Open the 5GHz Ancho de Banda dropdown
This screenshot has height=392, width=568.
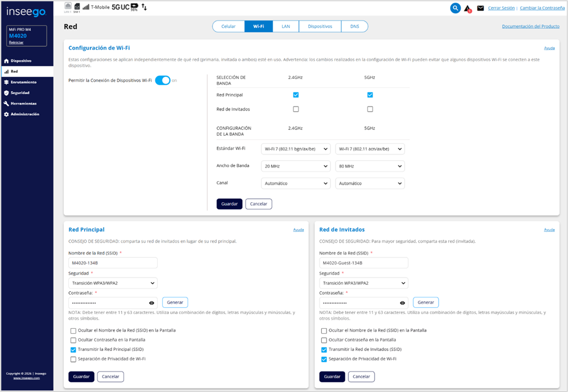pos(370,166)
